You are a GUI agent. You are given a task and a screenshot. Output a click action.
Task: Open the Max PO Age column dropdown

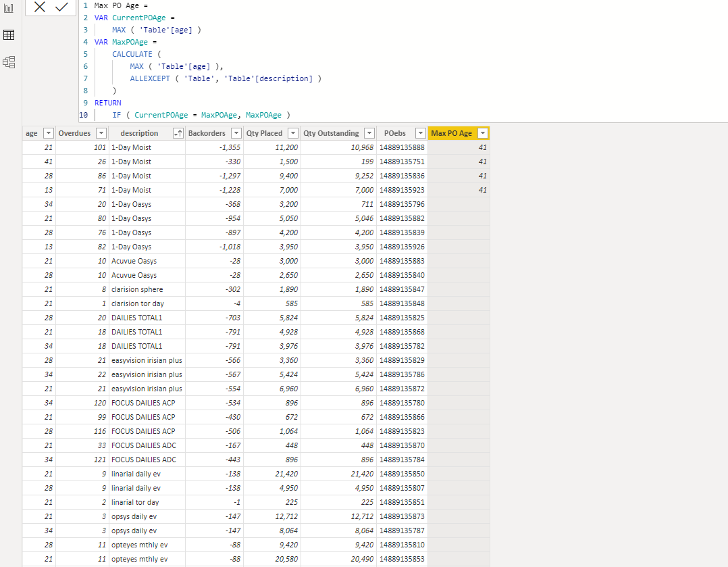pos(483,133)
